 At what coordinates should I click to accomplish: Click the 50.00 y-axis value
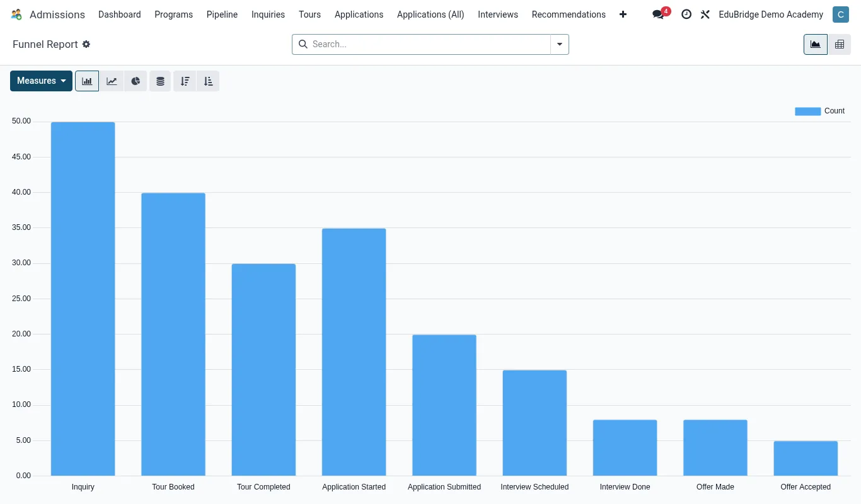pos(21,121)
